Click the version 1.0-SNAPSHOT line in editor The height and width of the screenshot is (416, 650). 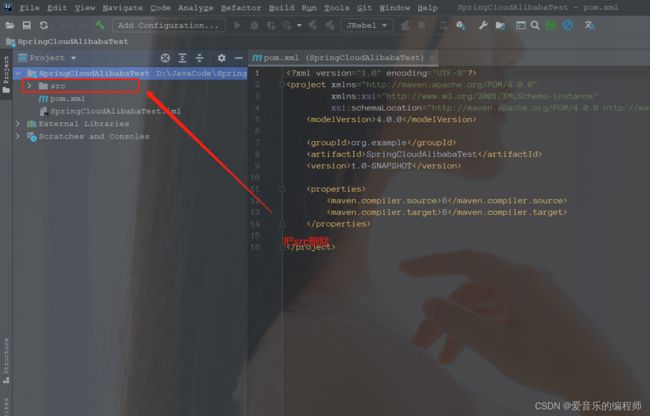(x=384, y=166)
